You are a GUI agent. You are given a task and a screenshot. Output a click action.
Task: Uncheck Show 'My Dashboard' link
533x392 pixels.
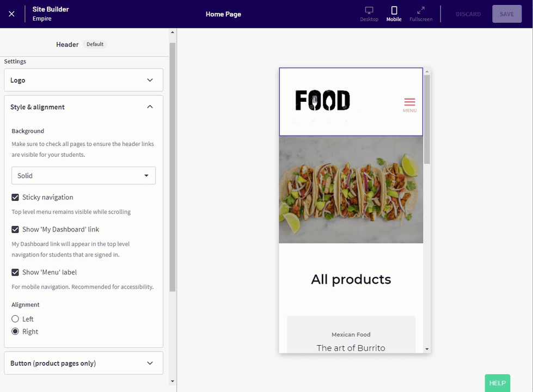coord(15,230)
